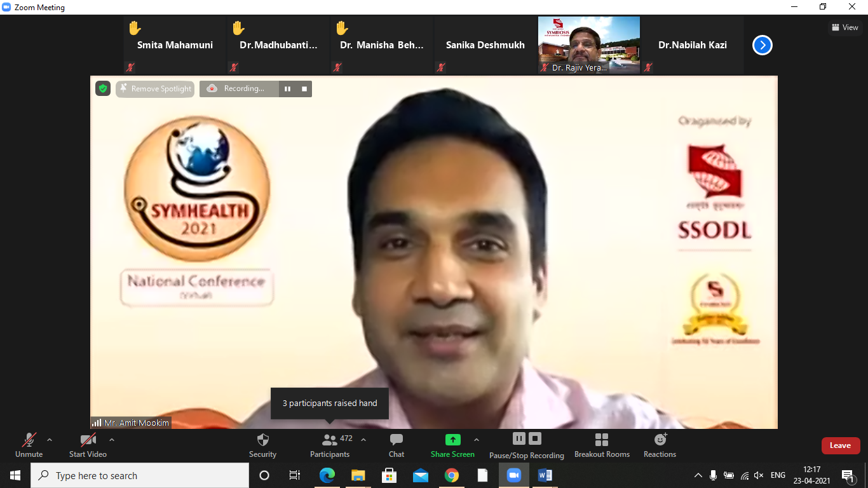The image size is (868, 488).
Task: Unmute the microphone
Action: click(x=29, y=445)
